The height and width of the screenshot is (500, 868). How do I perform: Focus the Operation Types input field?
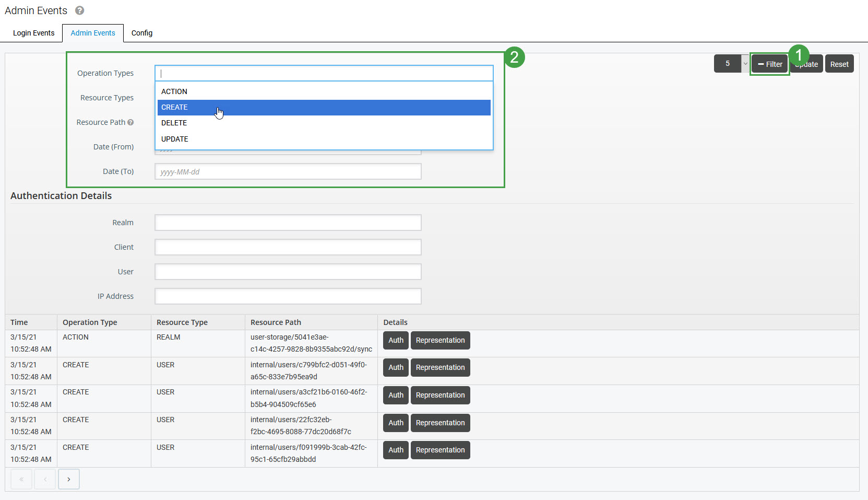point(324,73)
